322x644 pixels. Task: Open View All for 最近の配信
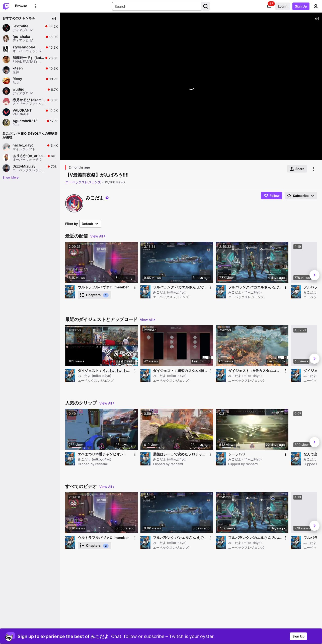(x=98, y=236)
